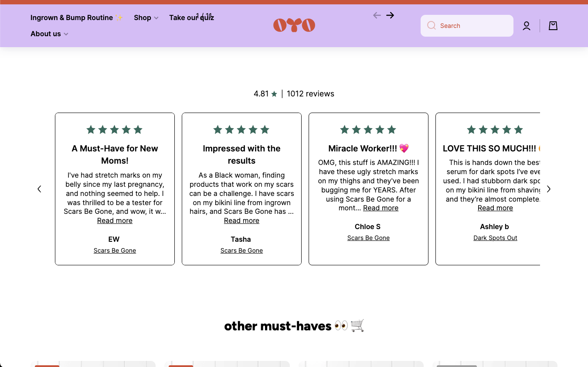Show previous reviews with carousel left chevron
The width and height of the screenshot is (588, 367).
[39, 189]
